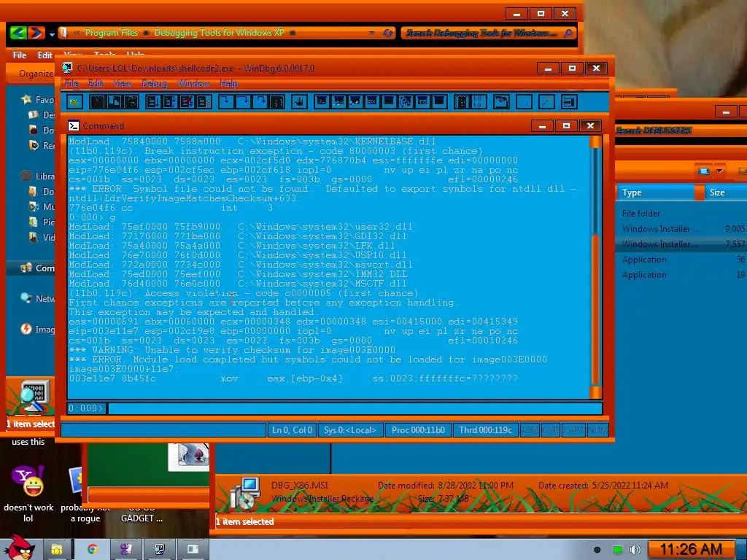Click the Angry Birds start button
Image resolution: width=747 pixels, height=560 pixels.
(x=18, y=548)
